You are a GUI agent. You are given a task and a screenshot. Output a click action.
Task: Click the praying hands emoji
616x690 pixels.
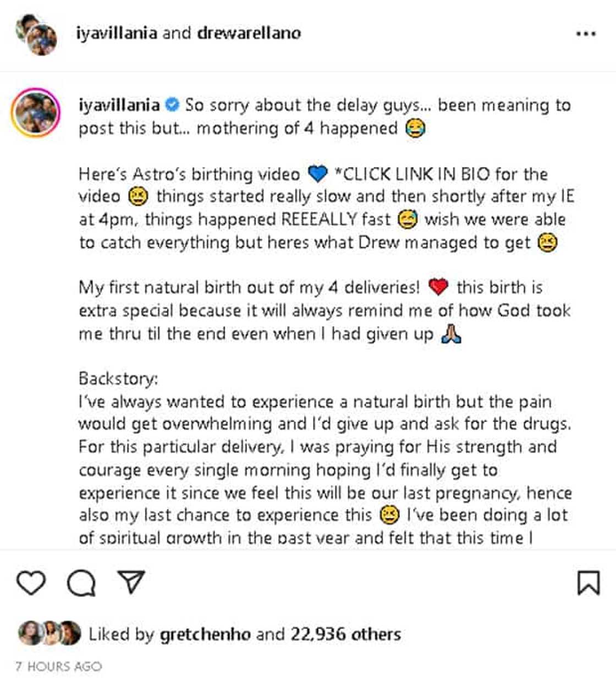coord(452,333)
